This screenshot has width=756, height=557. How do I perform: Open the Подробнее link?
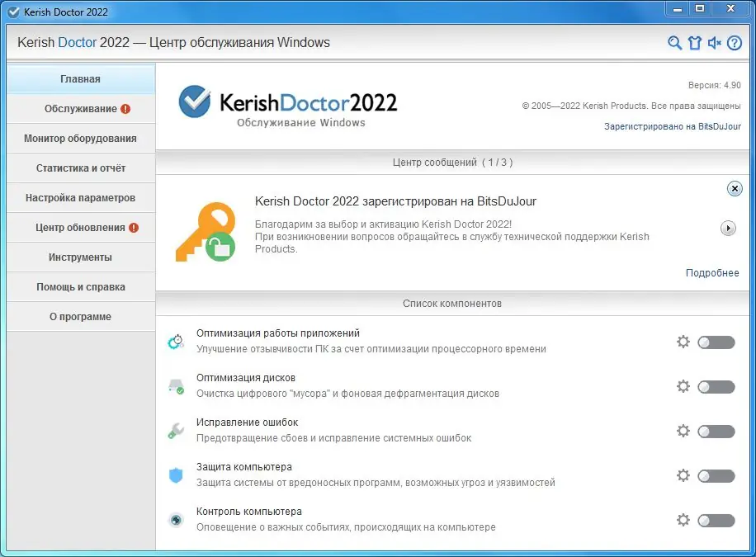711,272
